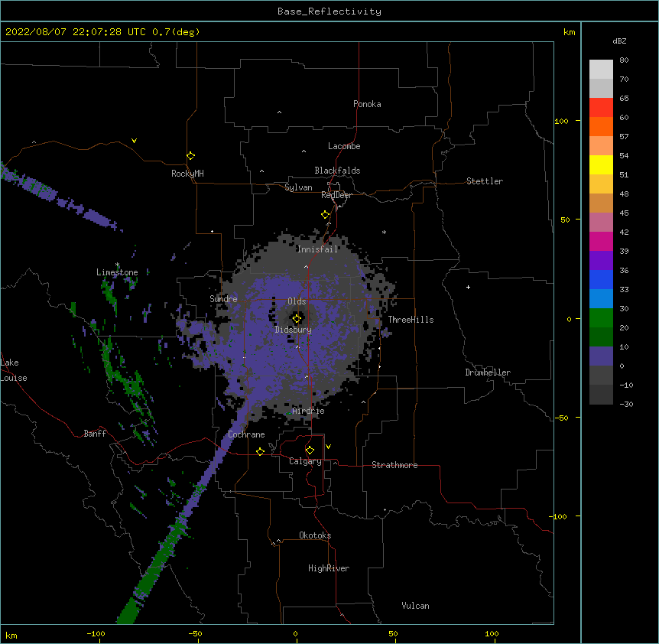Select the Airdrie city label
The image size is (659, 644).
(308, 411)
